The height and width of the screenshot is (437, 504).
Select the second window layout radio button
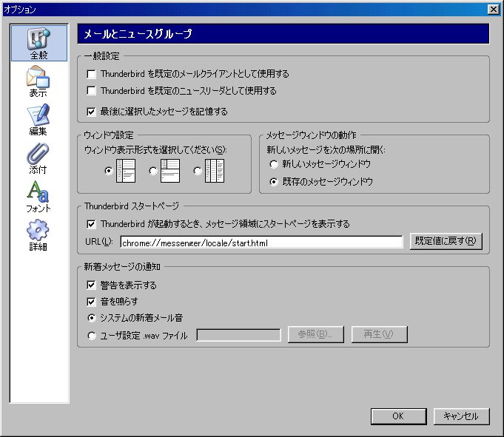pos(153,171)
